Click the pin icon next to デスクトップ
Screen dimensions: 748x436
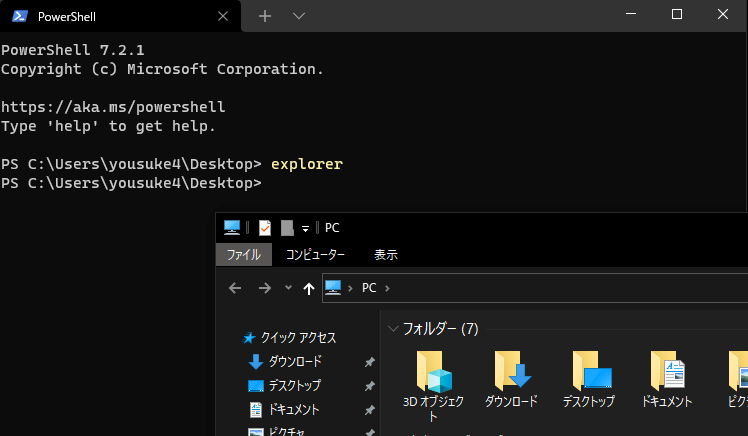[x=369, y=386]
